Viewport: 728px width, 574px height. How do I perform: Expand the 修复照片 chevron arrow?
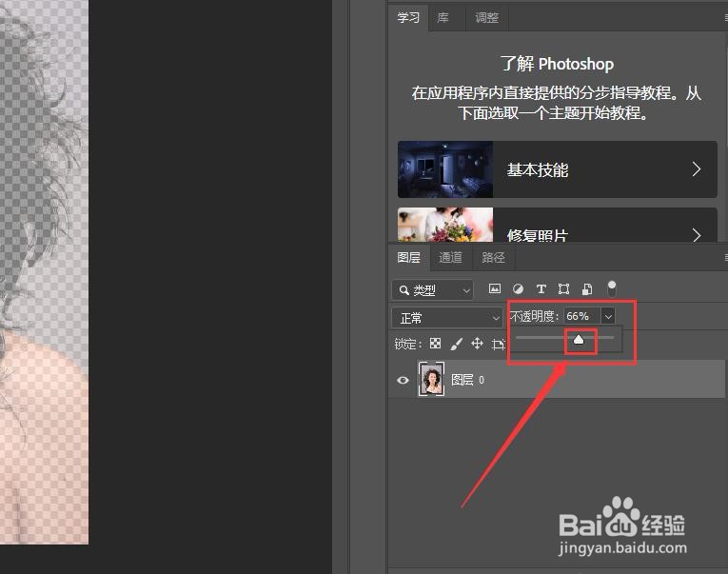pyautogui.click(x=696, y=234)
